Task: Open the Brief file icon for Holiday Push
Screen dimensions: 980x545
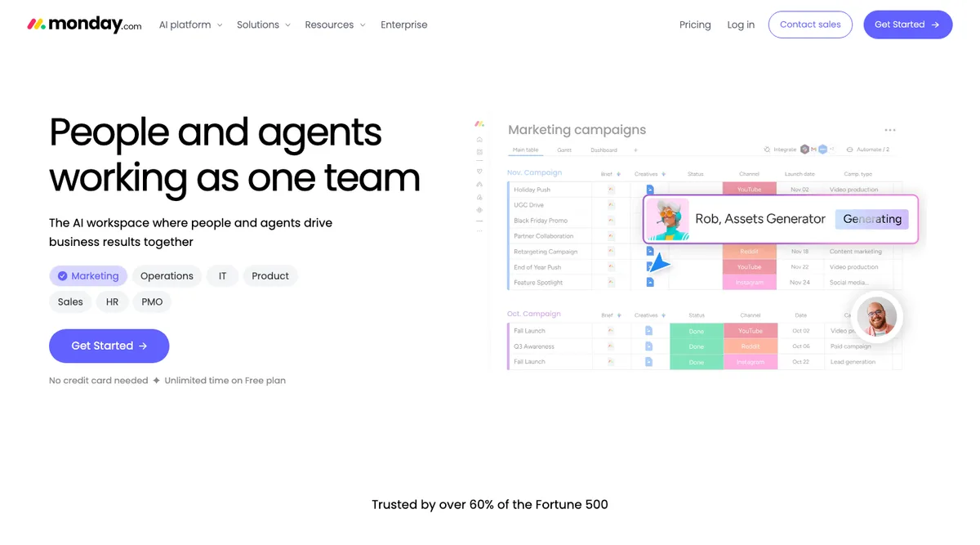Action: 611,190
